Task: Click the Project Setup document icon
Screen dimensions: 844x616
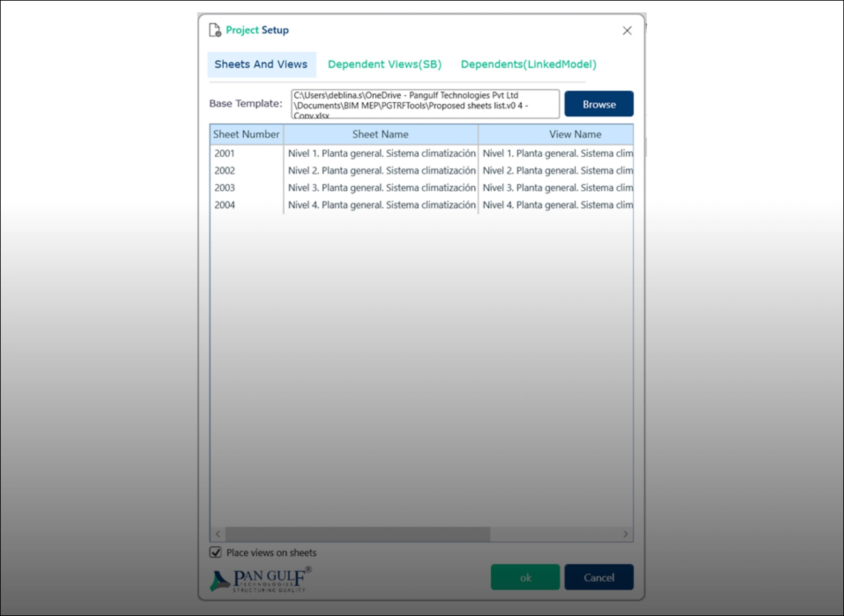Action: pos(215,30)
